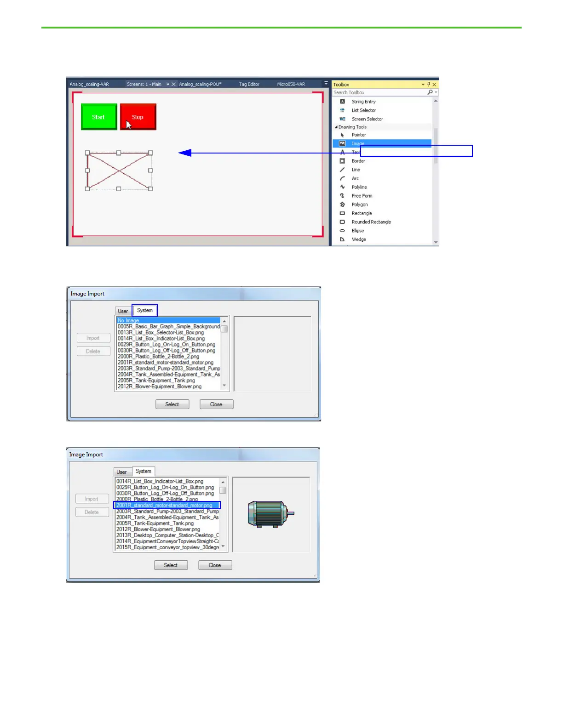Click Delete in dialog showing motor preview
This screenshot has width=563, height=728.
pos(92,512)
